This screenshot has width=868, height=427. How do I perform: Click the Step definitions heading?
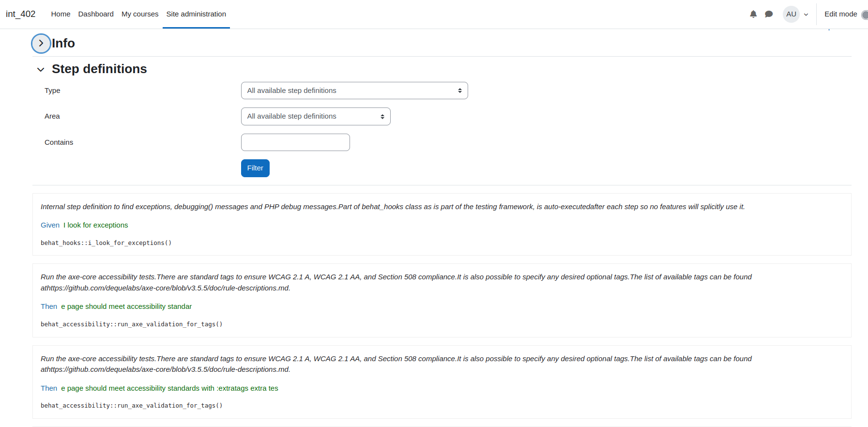click(x=99, y=69)
